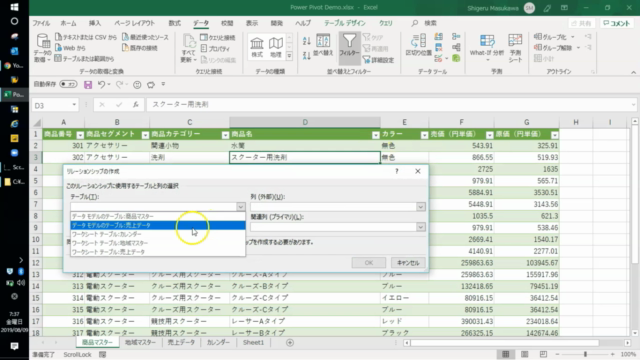Click the プロパティ command
This screenshot has height=360, width=640.
click(x=215, y=49)
